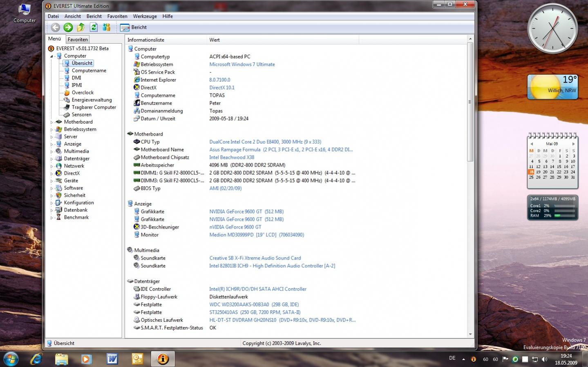Go up one level with the Up arrow icon
Screen dimensions: 588x367
(81, 27)
